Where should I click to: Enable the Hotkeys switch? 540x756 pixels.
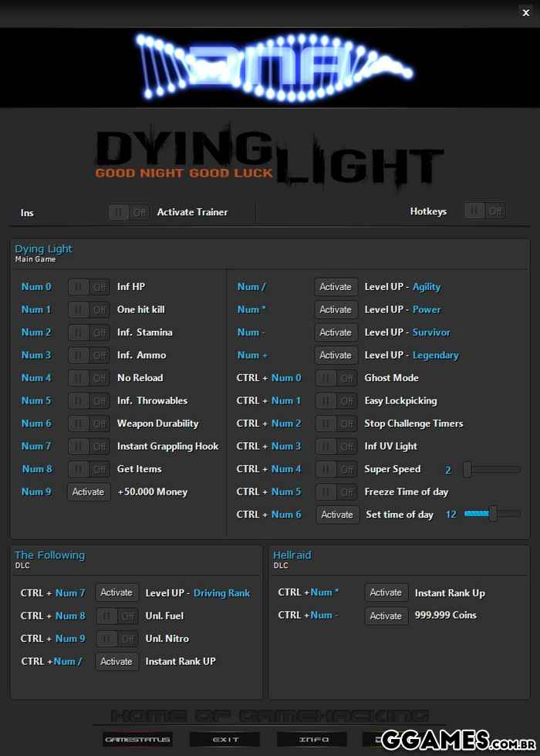pyautogui.click(x=484, y=211)
